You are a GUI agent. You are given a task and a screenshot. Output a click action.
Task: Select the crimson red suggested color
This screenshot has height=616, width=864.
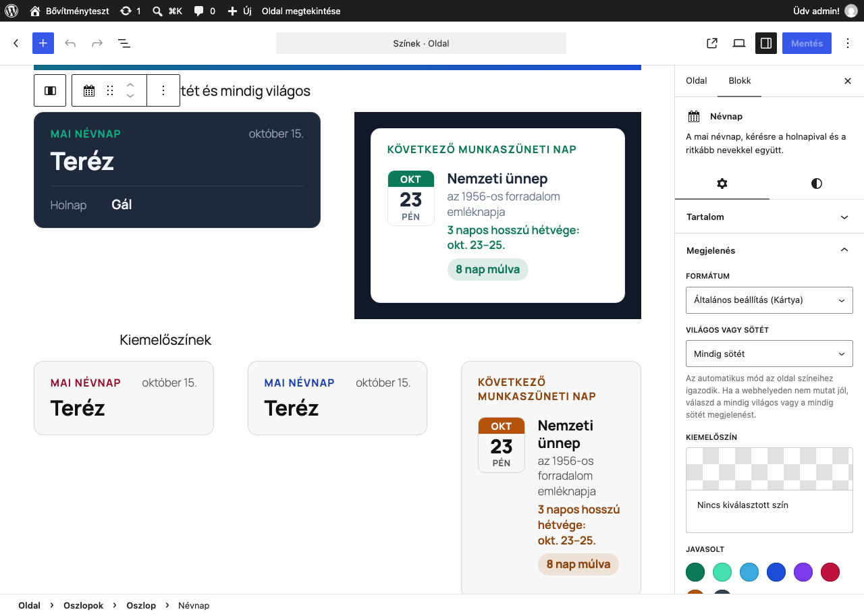pyautogui.click(x=830, y=572)
